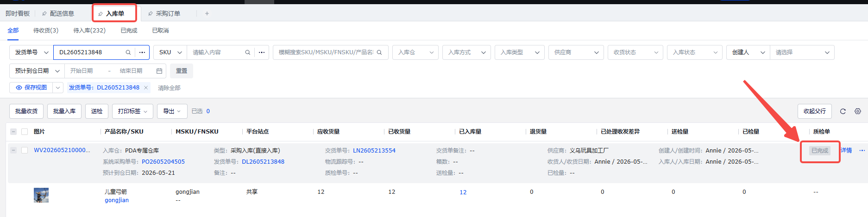The image size is (868, 217).
Task: Click the 批量收货 button
Action: (26, 111)
